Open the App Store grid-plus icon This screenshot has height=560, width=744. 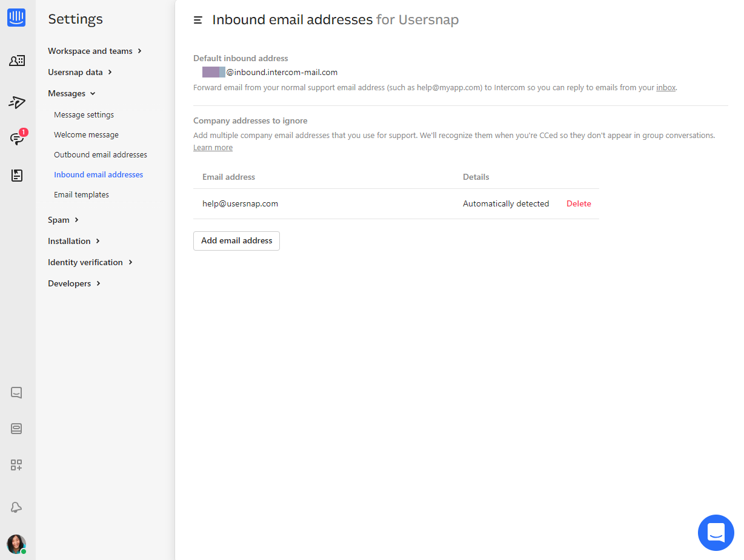(x=16, y=465)
